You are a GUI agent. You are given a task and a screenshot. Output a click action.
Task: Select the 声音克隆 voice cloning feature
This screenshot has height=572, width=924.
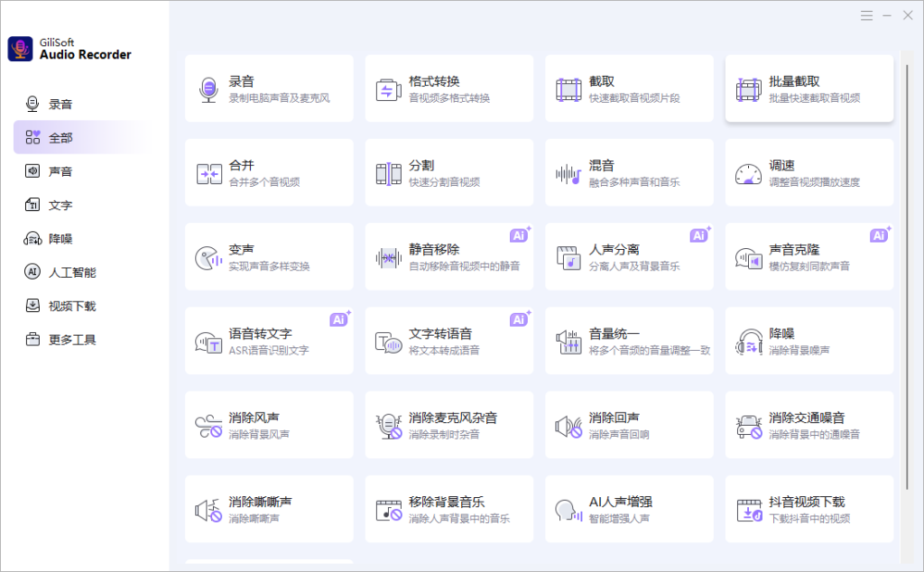(808, 256)
